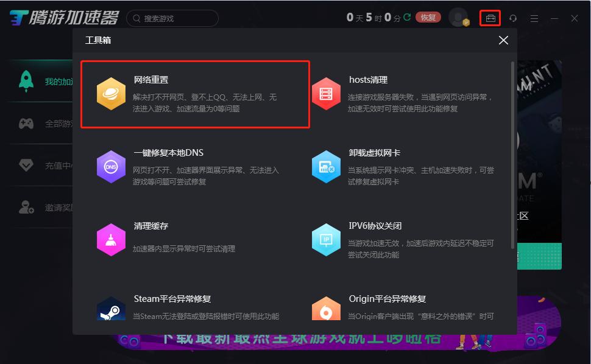Image resolution: width=591 pixels, height=364 pixels.
Task: Open the headset support icon
Action: [x=512, y=18]
